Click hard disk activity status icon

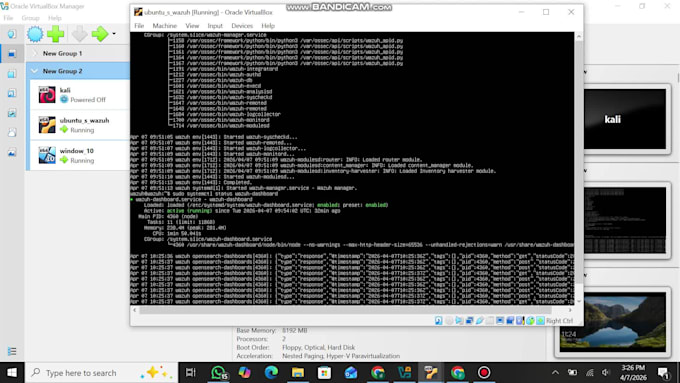click(x=438, y=321)
